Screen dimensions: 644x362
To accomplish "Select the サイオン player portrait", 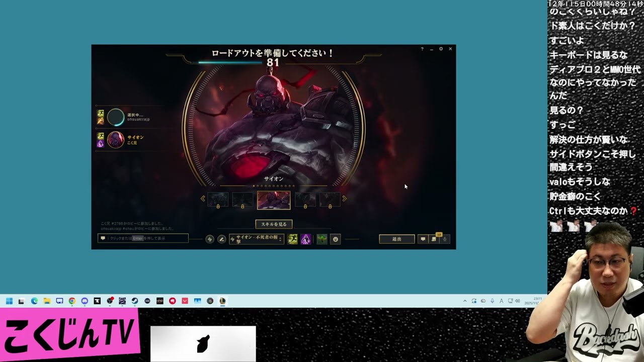I will (116, 140).
